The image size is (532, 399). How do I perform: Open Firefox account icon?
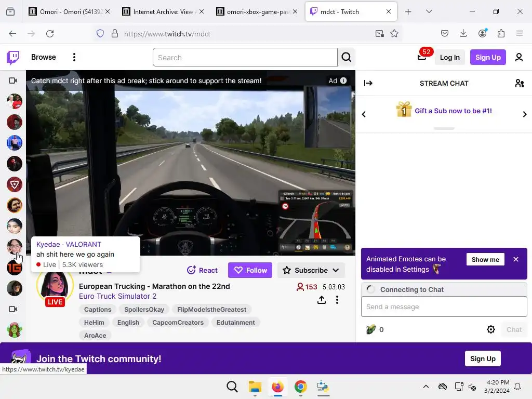[x=483, y=33]
